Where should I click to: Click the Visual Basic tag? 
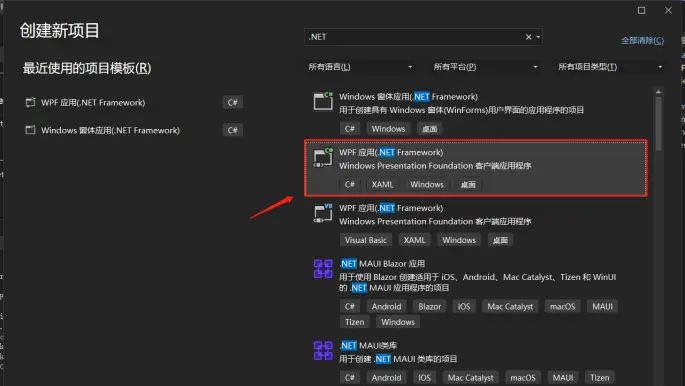pos(366,240)
